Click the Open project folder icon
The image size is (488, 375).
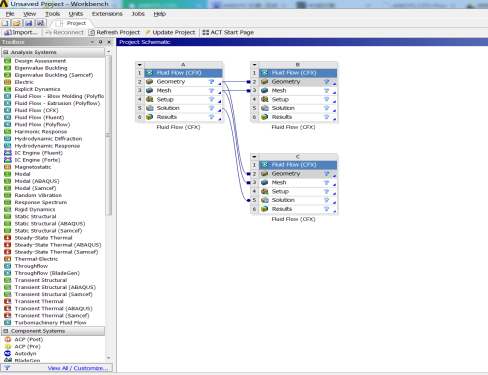pos(16,23)
